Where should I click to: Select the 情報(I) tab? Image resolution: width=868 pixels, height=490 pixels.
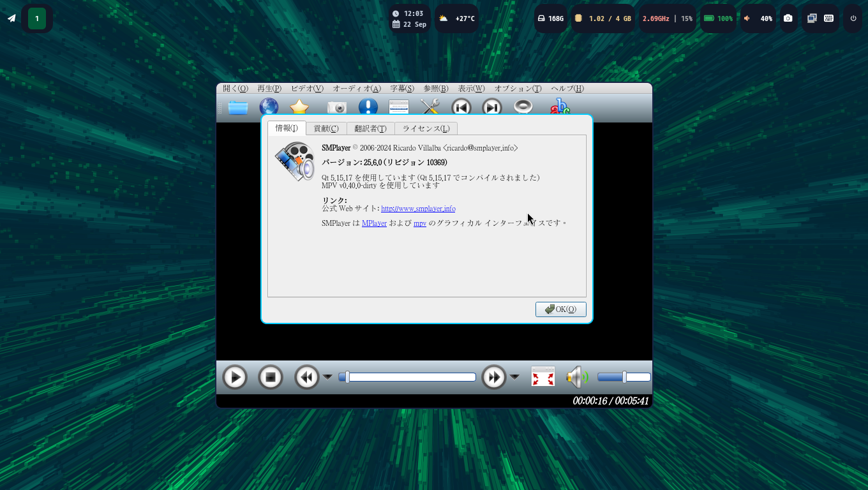coord(287,128)
